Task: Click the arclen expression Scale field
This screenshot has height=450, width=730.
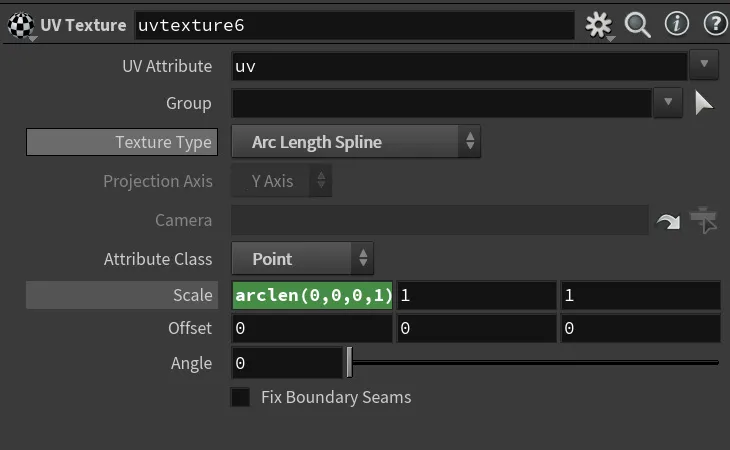Action: click(312, 295)
